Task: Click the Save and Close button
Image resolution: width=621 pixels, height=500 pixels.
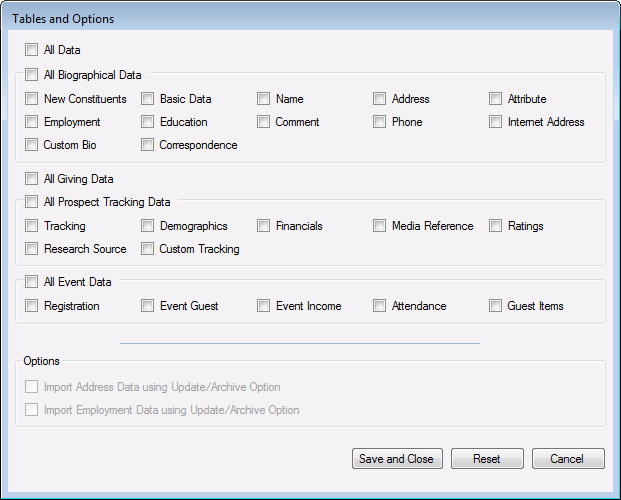Action: (397, 459)
